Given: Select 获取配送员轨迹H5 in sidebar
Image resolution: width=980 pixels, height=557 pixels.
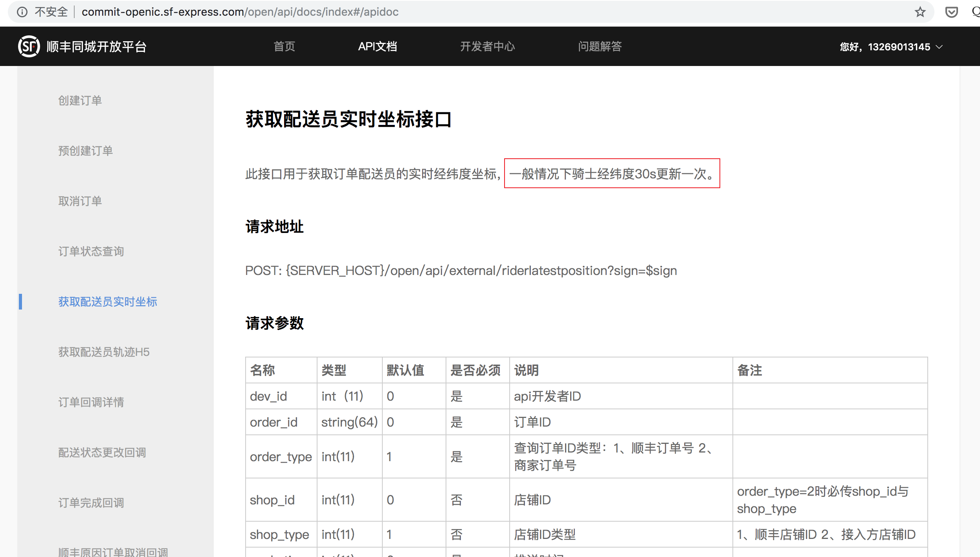Looking at the screenshot, I should coord(104,352).
